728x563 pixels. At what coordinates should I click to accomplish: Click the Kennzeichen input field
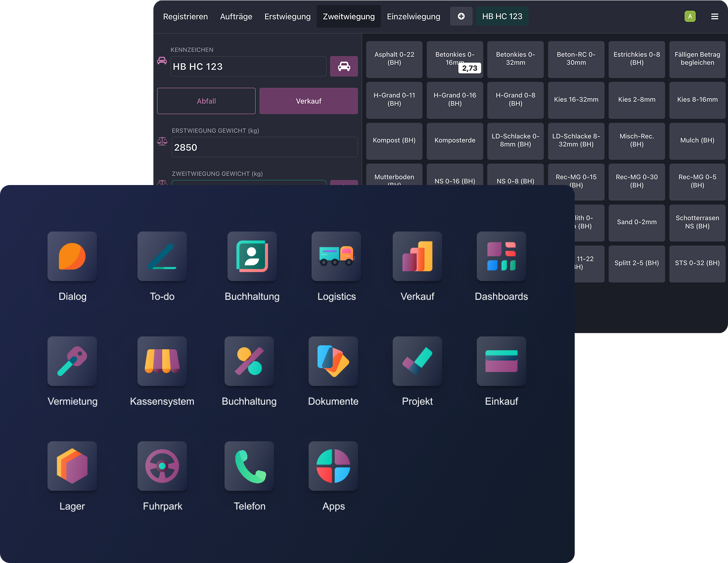[x=248, y=66]
